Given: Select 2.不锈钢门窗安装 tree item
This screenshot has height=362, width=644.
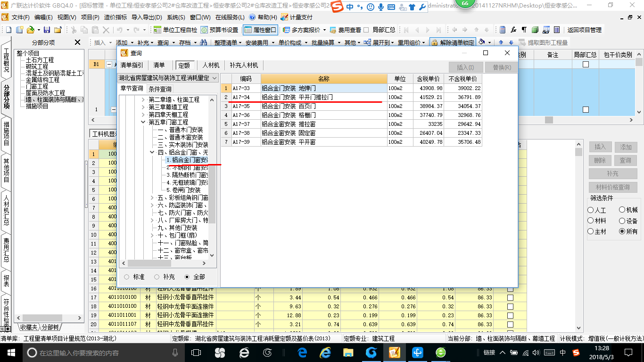Looking at the screenshot, I should pos(187,167).
